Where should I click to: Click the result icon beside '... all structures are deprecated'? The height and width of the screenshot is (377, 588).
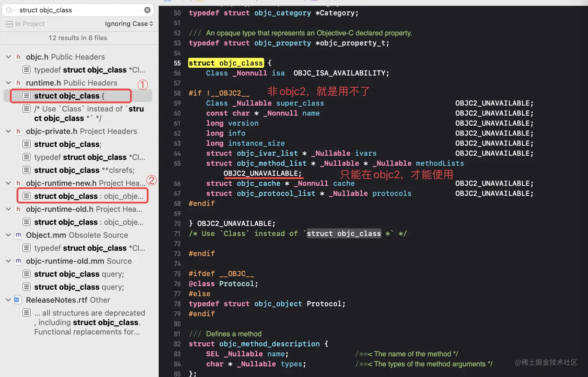[26, 313]
